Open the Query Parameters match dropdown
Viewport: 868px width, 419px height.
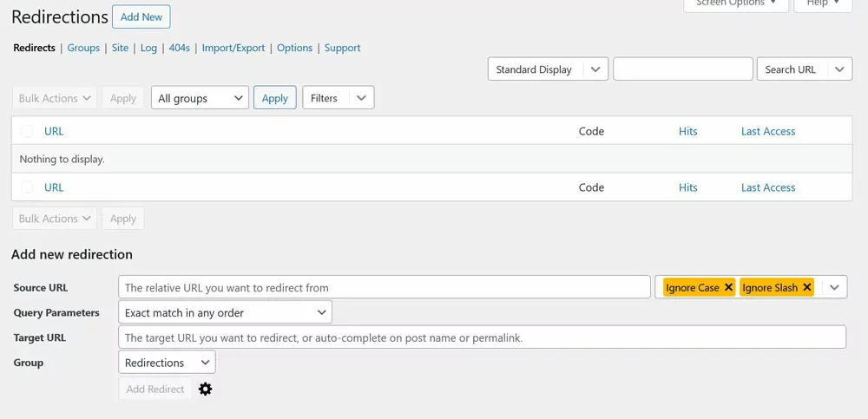pos(225,312)
